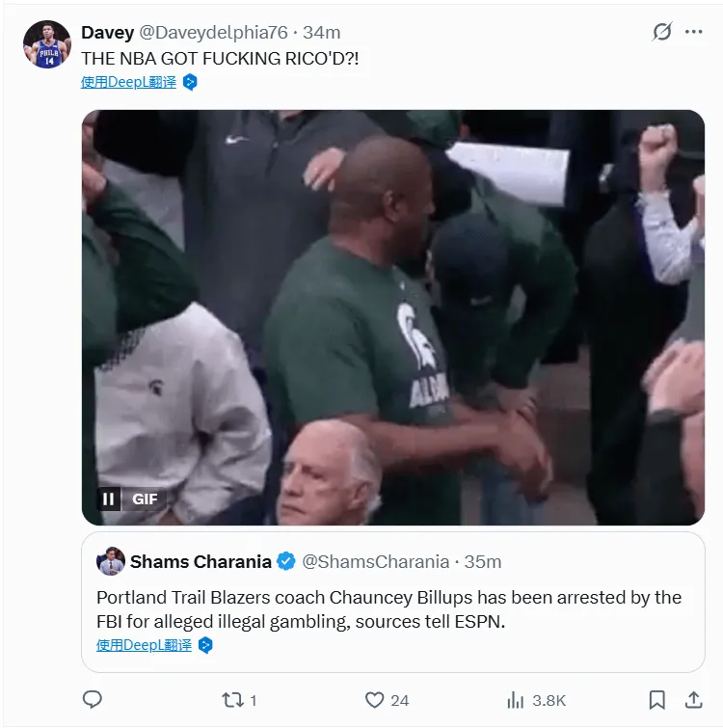
Task: Open the 34m tweet timestamp
Action: 320,33
